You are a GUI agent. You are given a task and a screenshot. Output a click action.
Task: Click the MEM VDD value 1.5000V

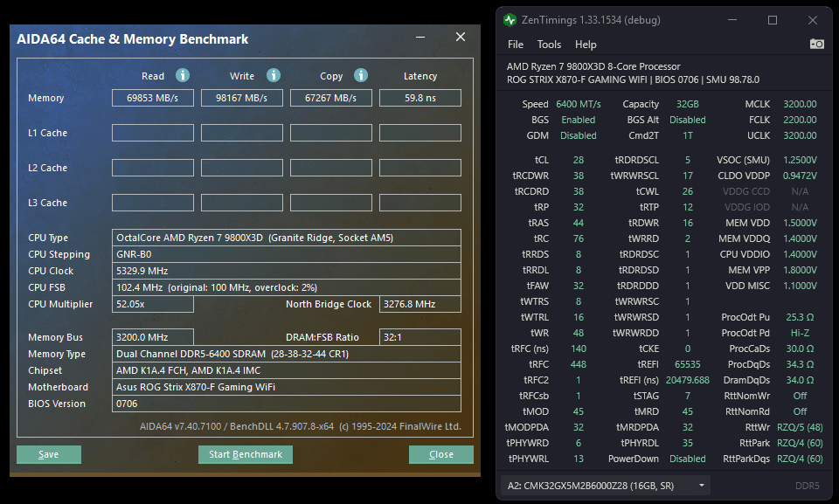pyautogui.click(x=800, y=223)
